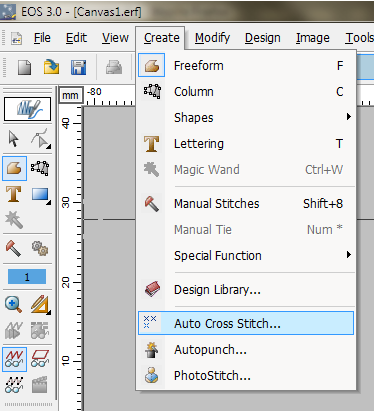Select the Lettering T tool in toolbox
374x411 pixels.
(x=14, y=194)
